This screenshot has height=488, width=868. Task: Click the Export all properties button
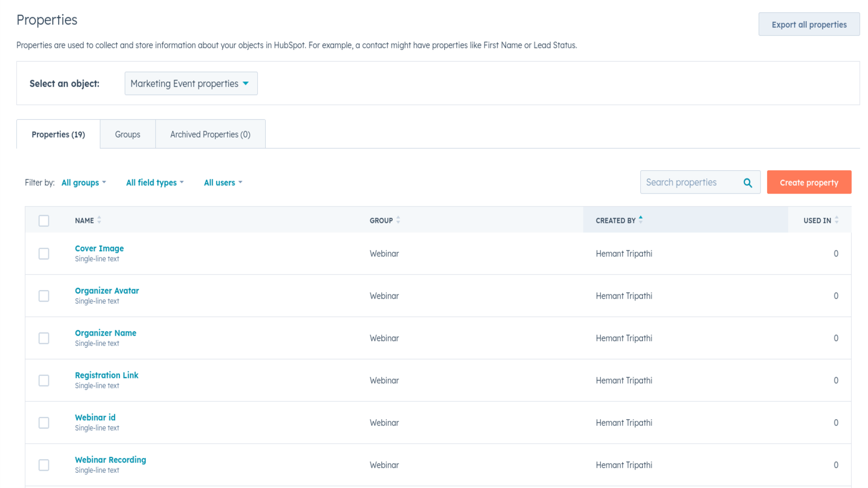[808, 24]
